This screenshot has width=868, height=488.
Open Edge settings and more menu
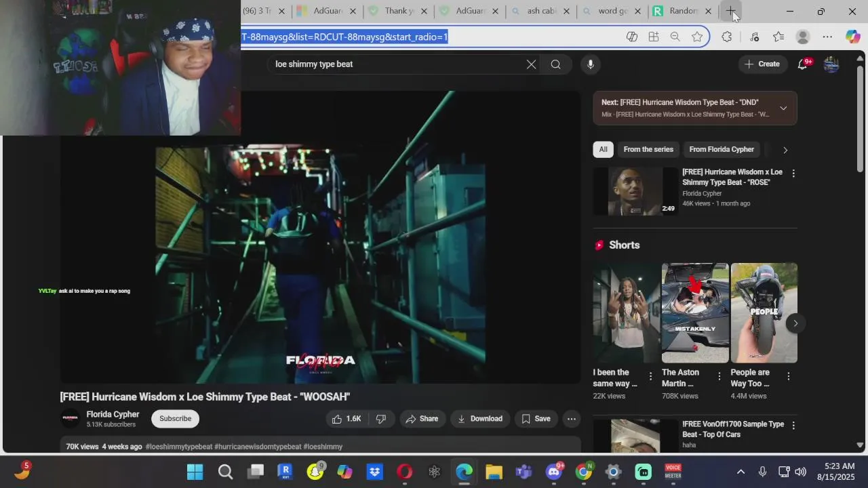827,37
